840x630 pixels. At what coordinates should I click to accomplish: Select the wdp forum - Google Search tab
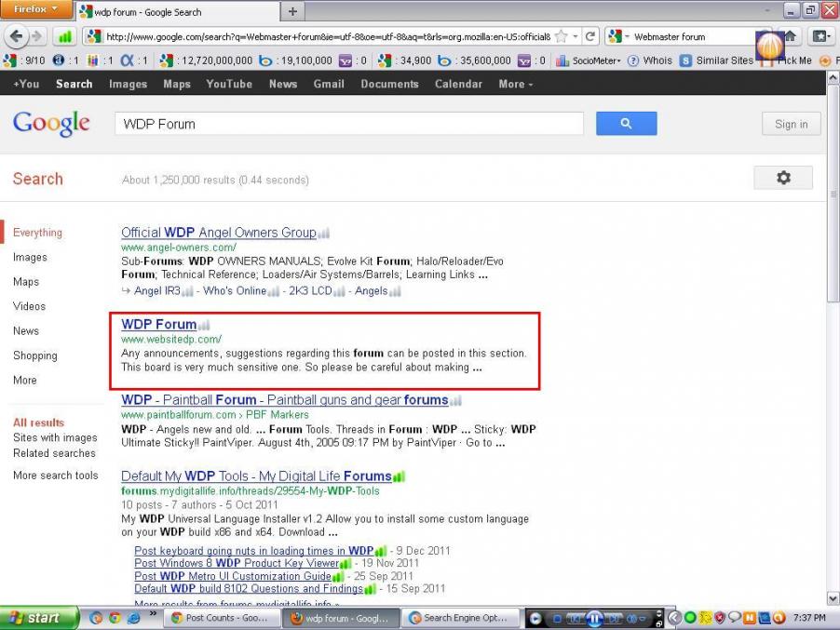coord(177,11)
